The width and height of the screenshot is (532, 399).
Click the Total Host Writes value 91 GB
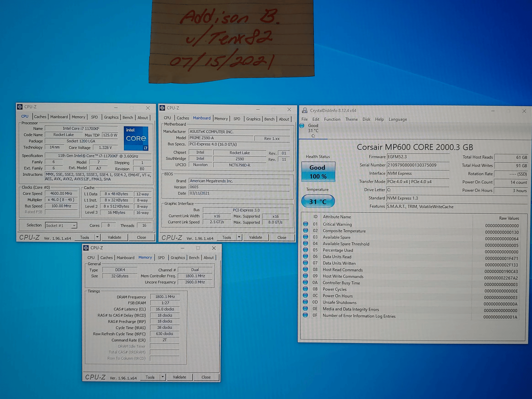coord(511,165)
